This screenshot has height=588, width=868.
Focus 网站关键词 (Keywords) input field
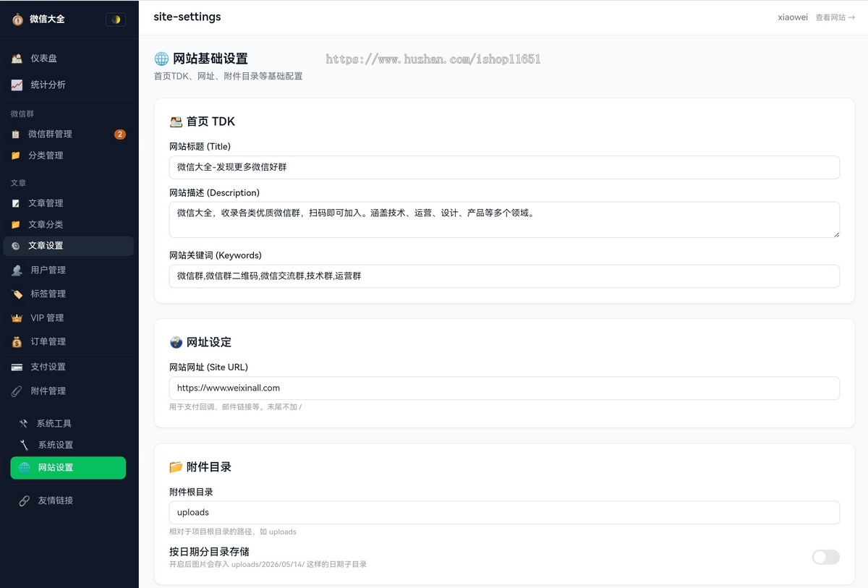coord(504,276)
